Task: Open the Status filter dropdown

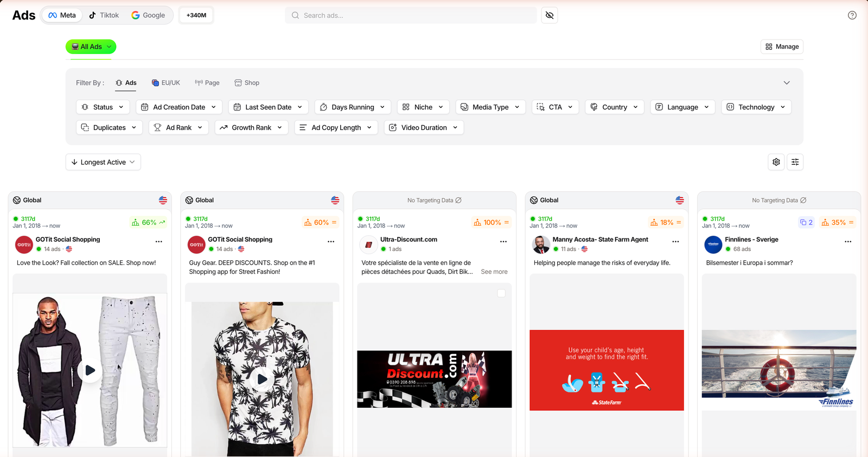Action: (x=103, y=107)
